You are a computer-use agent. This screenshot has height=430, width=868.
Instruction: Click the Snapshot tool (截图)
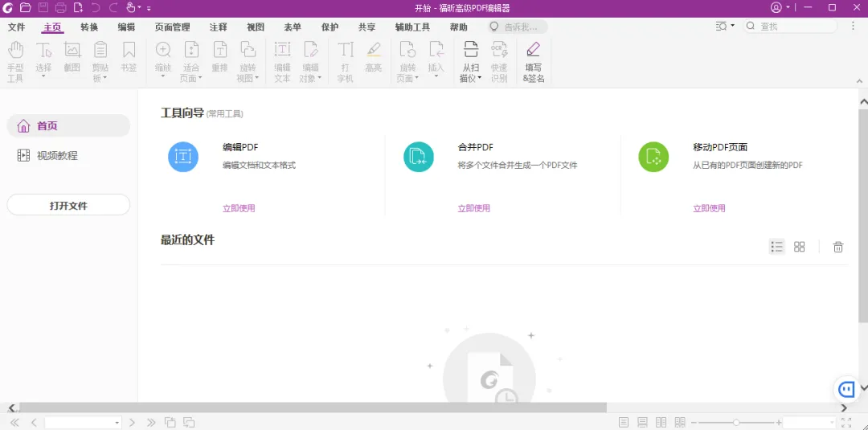pyautogui.click(x=72, y=56)
